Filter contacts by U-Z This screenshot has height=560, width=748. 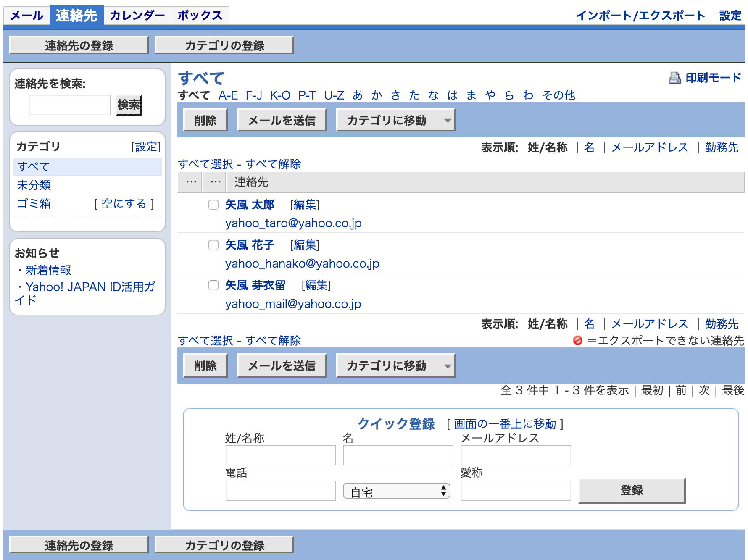pyautogui.click(x=334, y=95)
